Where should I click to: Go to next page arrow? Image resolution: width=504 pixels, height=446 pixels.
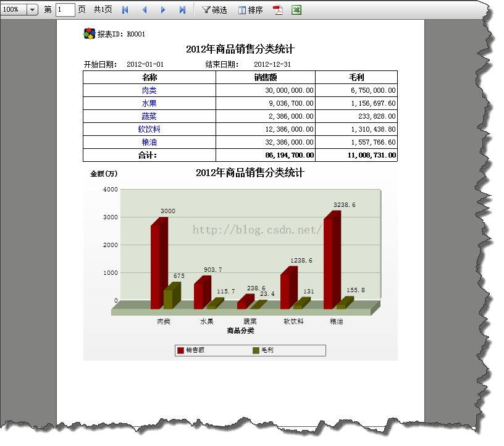pos(163,10)
